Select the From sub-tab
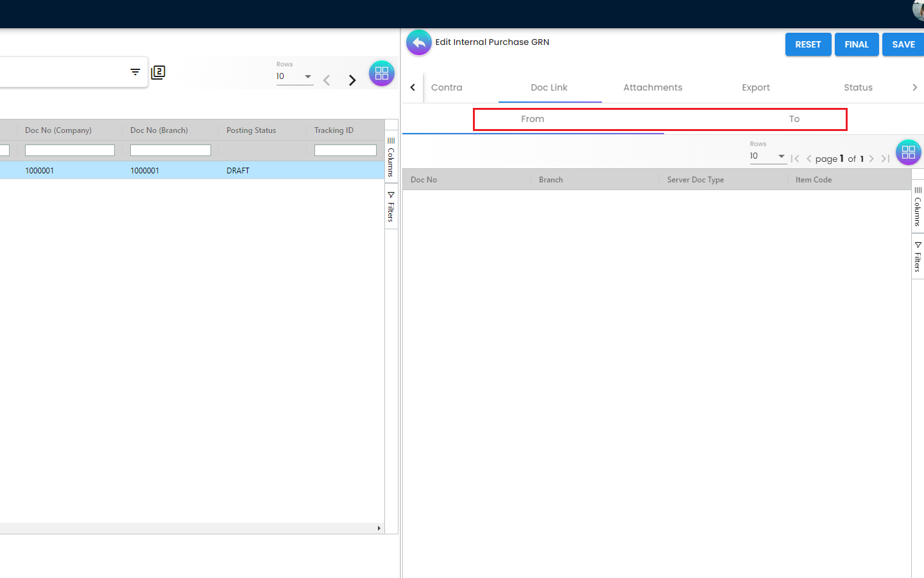The image size is (924, 578). 533,119
